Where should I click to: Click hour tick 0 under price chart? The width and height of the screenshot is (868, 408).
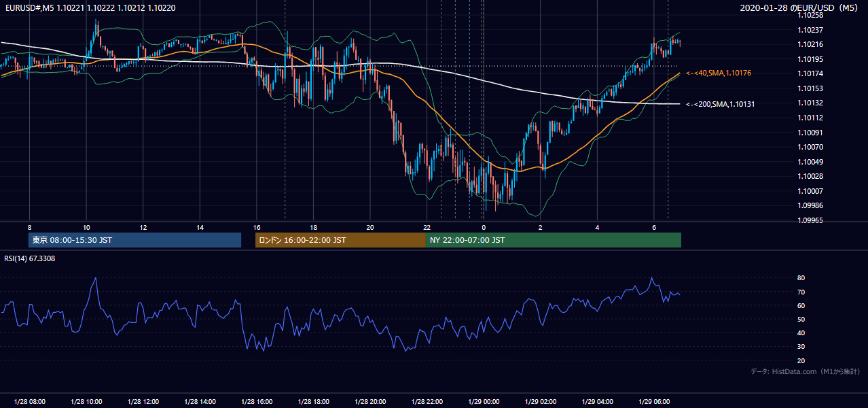pos(484,227)
